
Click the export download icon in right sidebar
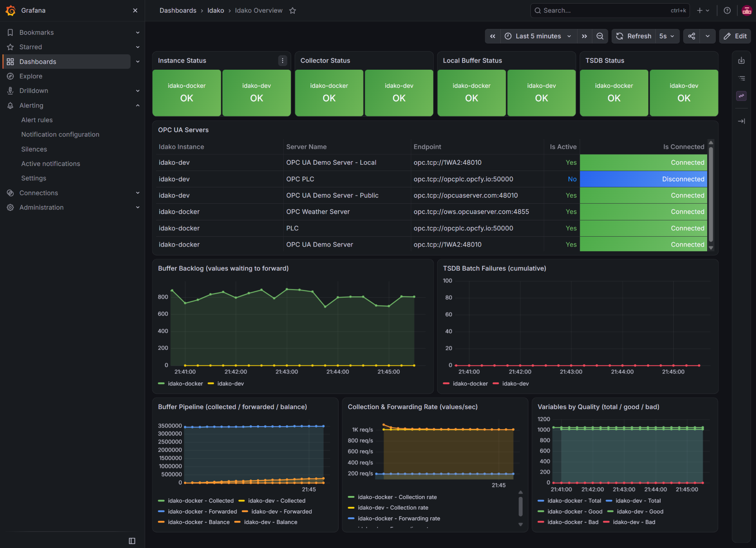[x=742, y=61]
